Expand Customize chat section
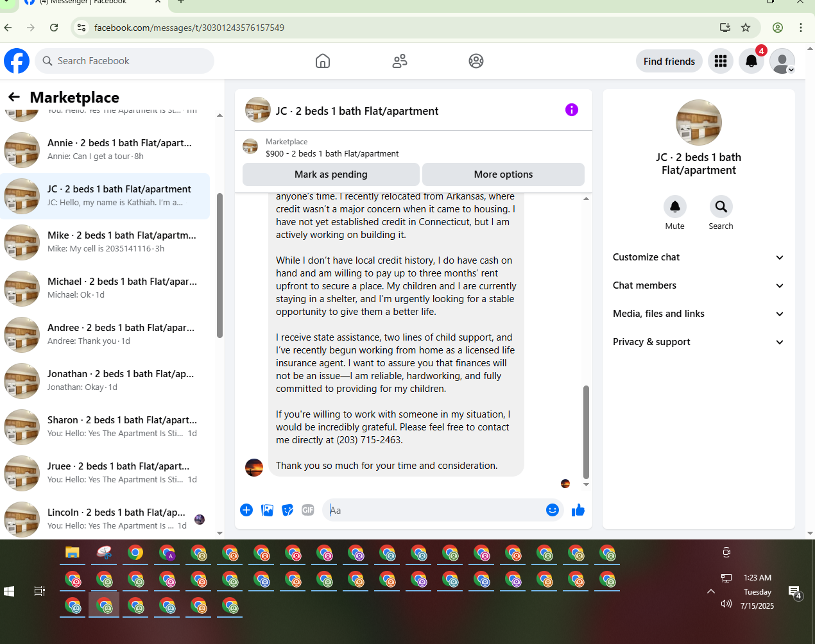The height and width of the screenshot is (644, 815). tap(699, 257)
